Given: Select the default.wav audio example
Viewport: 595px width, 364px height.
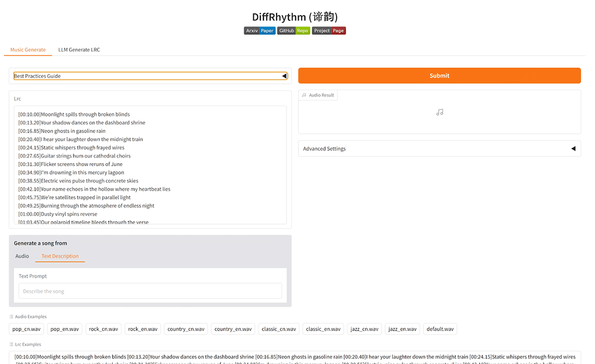Looking at the screenshot, I should click(440, 329).
